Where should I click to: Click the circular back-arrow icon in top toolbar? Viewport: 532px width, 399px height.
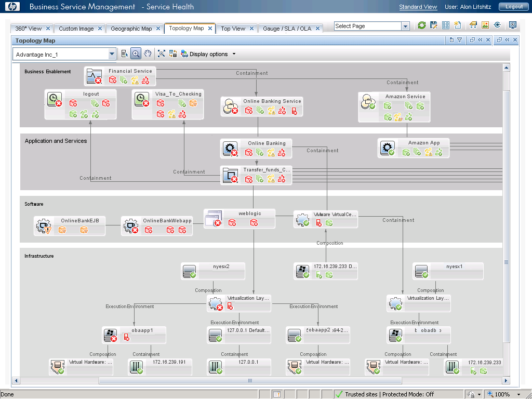497,25
